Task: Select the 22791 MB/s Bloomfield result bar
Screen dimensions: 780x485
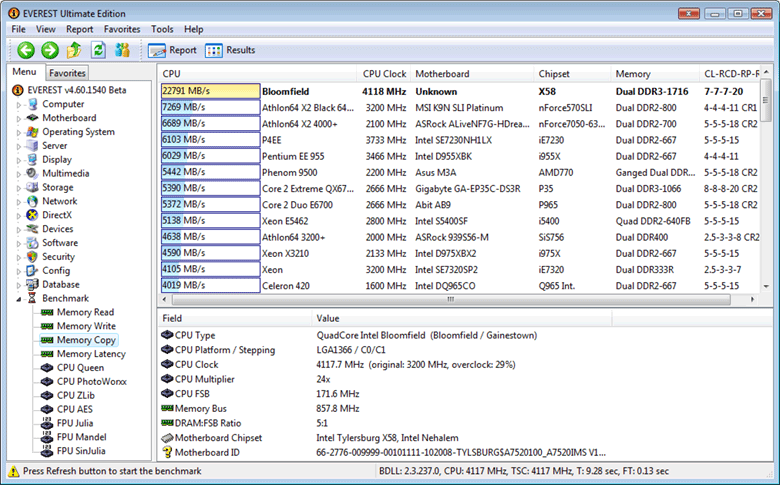Action: tap(210, 91)
